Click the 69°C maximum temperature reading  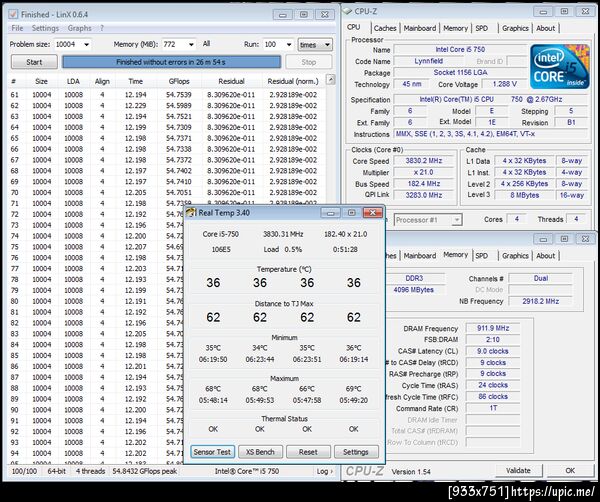point(354,389)
